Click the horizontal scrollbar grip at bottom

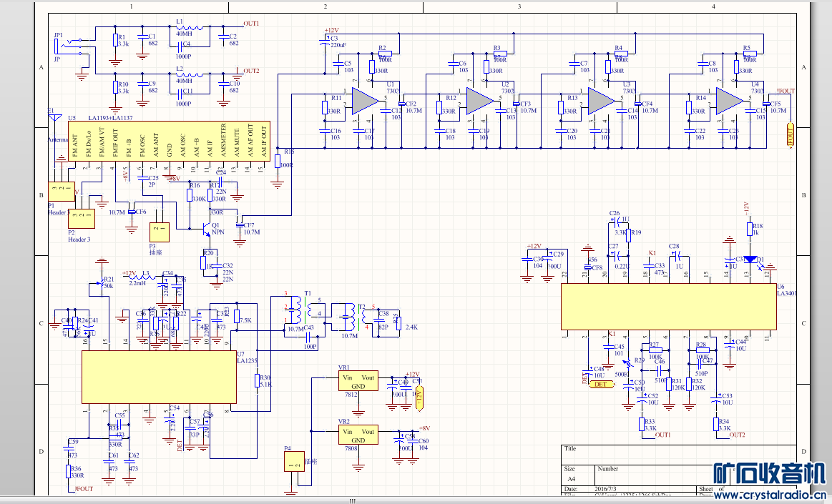352,501
